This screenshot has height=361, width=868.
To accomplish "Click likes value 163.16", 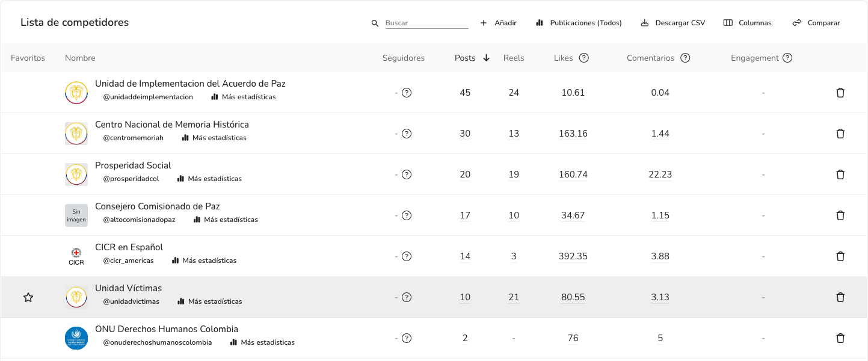I will [573, 134].
